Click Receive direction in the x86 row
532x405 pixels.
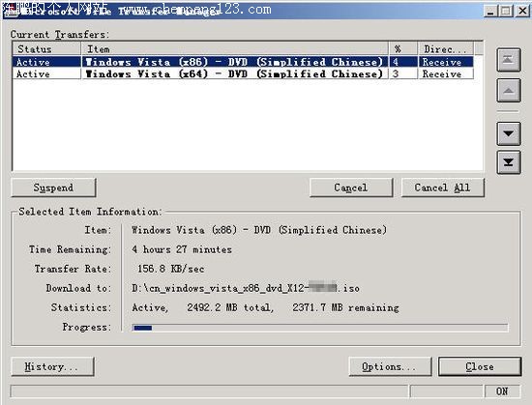click(x=442, y=62)
